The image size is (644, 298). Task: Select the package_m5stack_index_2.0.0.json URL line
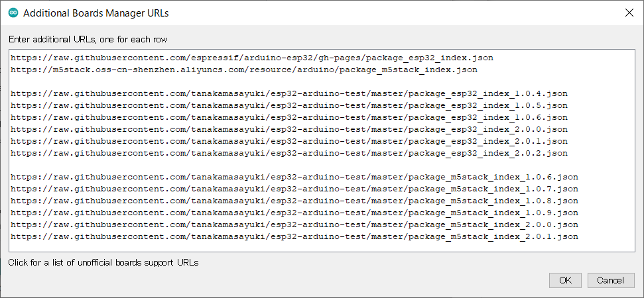coord(294,225)
